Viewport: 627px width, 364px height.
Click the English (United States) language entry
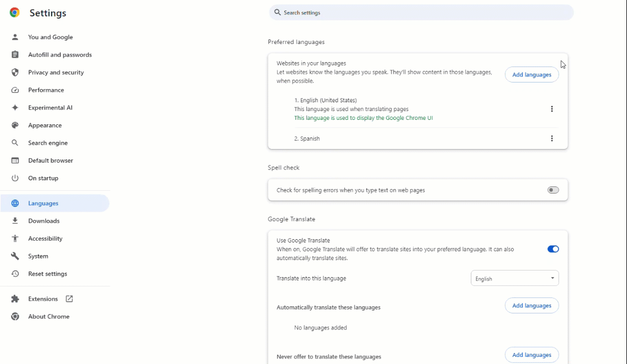point(326,100)
